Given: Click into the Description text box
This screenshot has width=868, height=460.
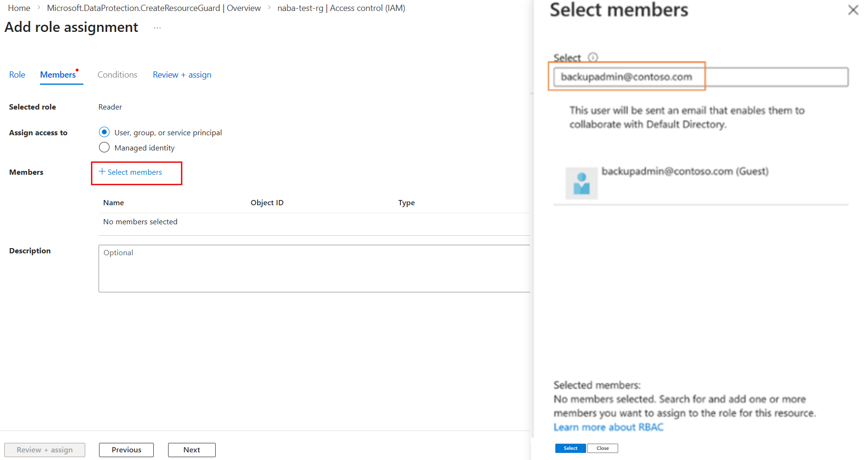Looking at the screenshot, I should coord(314,268).
